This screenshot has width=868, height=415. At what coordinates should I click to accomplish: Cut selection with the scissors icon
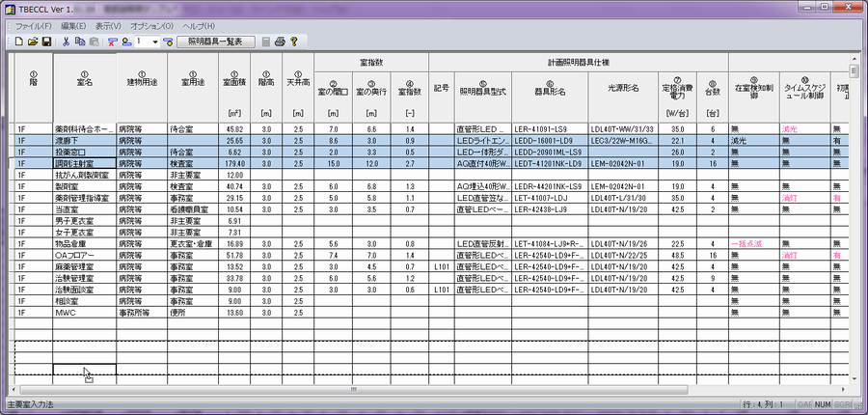66,42
